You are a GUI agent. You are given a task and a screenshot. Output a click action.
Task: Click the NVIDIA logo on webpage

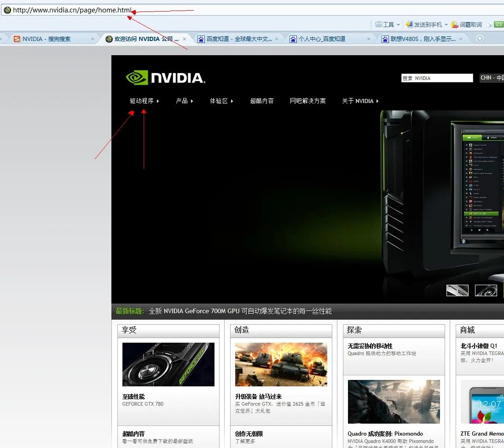coord(165,77)
